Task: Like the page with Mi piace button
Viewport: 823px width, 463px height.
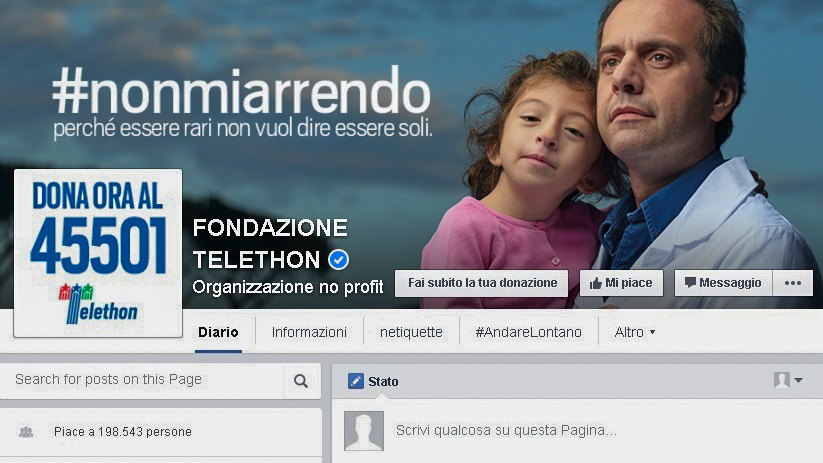Action: [x=621, y=283]
